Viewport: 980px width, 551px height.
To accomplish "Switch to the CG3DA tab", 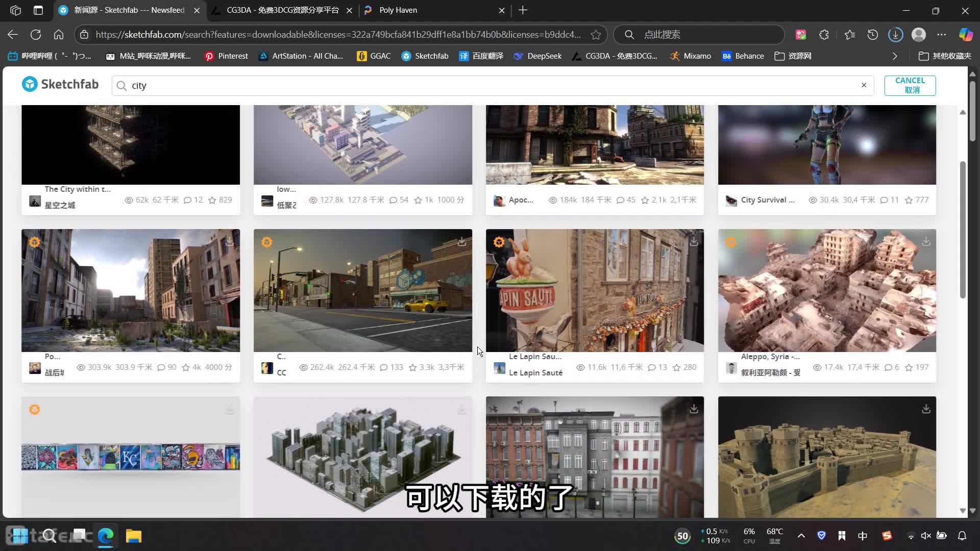I will pyautogui.click(x=283, y=10).
